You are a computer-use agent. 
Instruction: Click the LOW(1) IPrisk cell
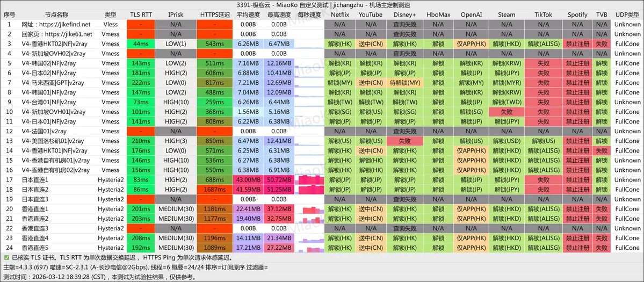176,44
